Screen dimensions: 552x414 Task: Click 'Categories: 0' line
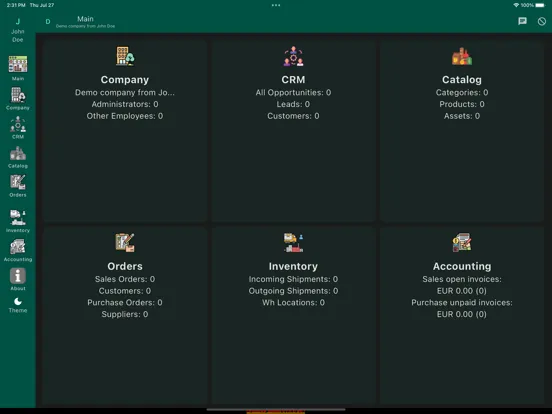click(x=462, y=93)
